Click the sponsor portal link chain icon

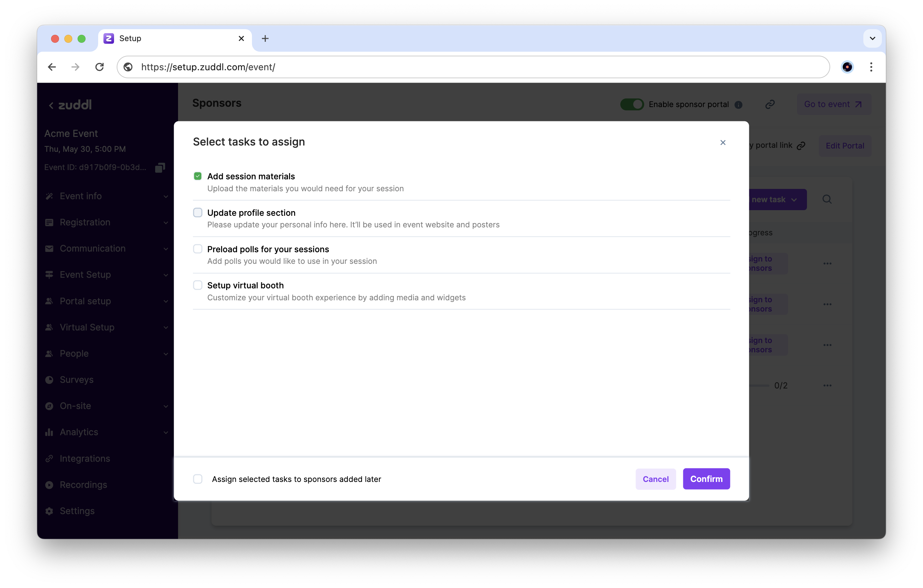pyautogui.click(x=770, y=104)
